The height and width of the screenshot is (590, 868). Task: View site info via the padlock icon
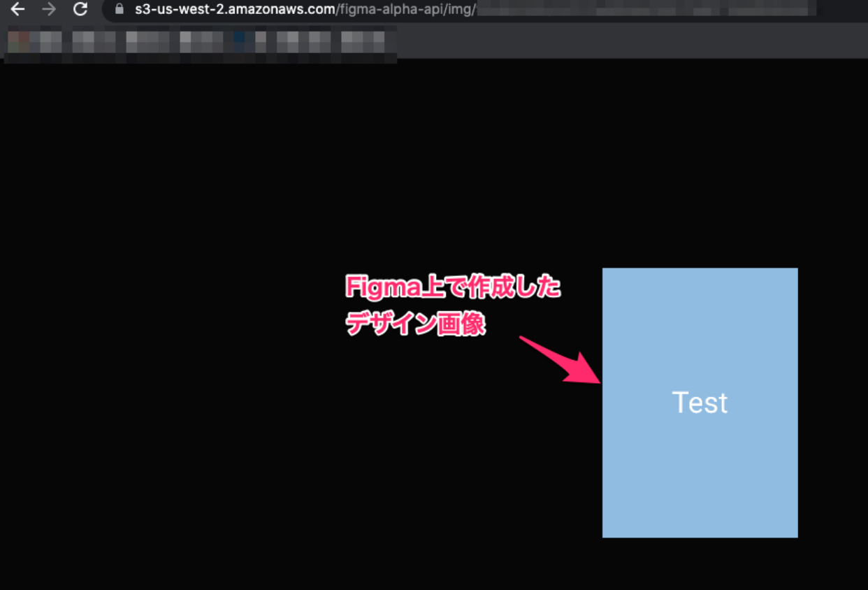(119, 9)
